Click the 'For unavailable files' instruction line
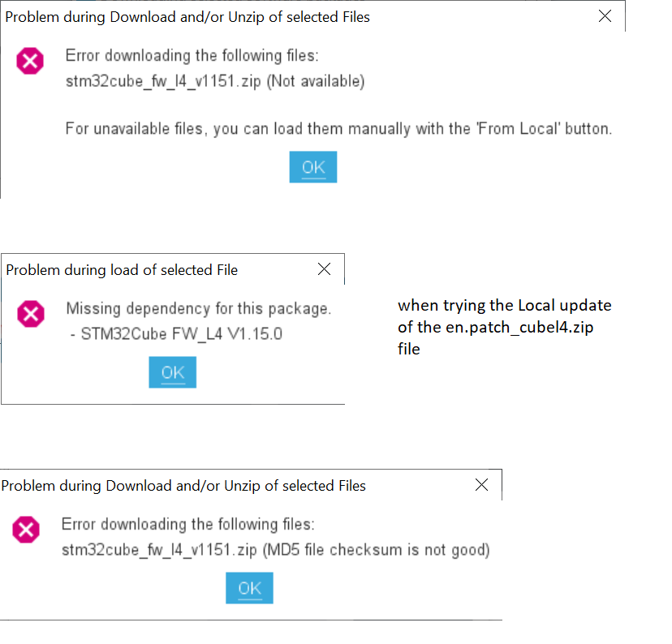 pyautogui.click(x=338, y=128)
